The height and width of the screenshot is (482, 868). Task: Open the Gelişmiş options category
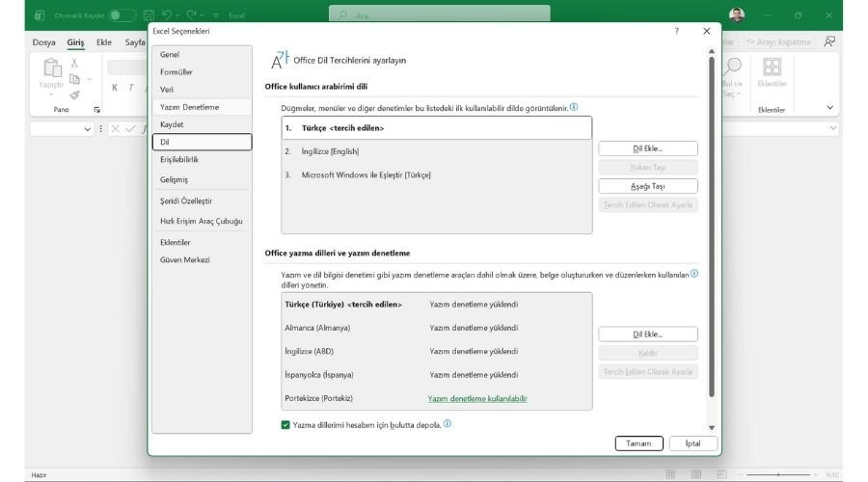point(175,179)
